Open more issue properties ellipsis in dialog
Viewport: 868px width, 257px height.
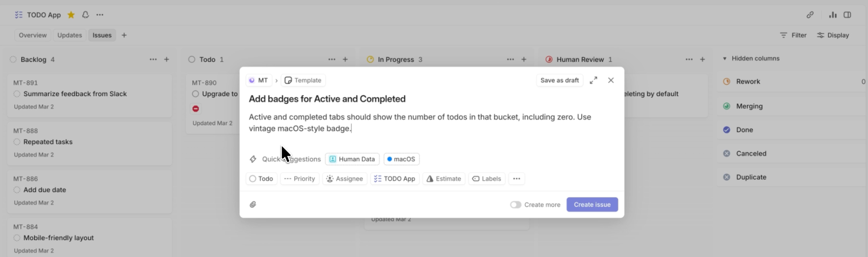pyautogui.click(x=517, y=179)
